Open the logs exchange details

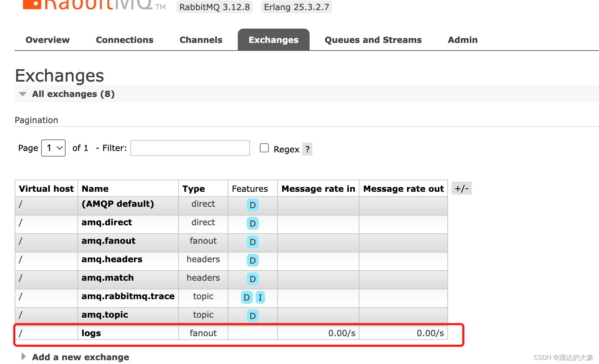(91, 333)
